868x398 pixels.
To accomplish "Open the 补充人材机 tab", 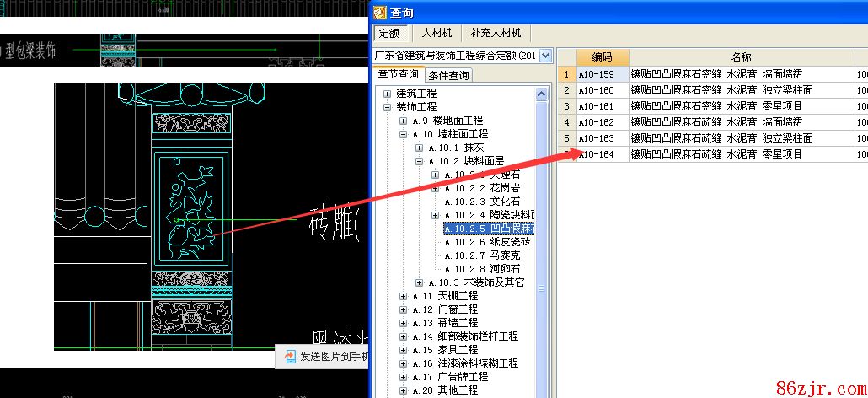I will [x=496, y=33].
